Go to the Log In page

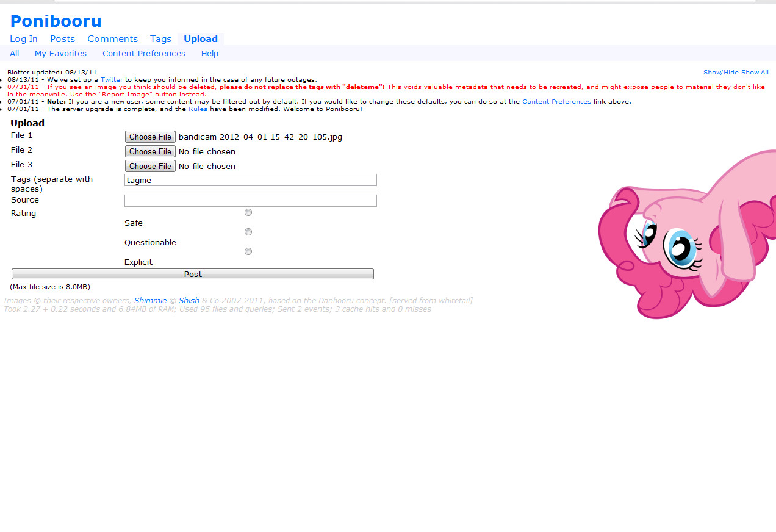24,39
